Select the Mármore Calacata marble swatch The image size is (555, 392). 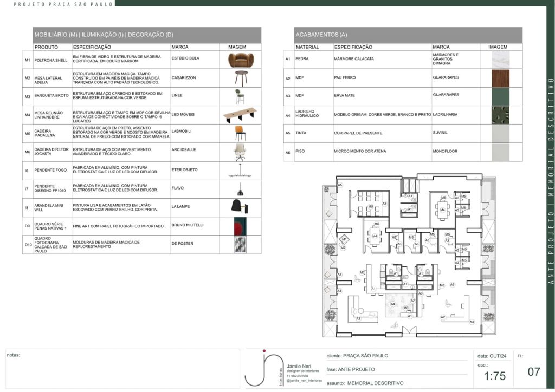tap(500, 60)
